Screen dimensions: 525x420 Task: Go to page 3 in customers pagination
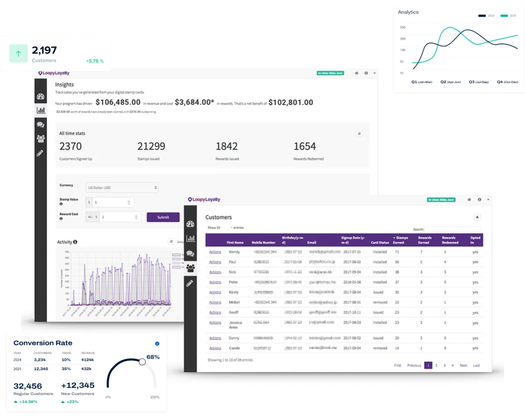[x=444, y=365]
